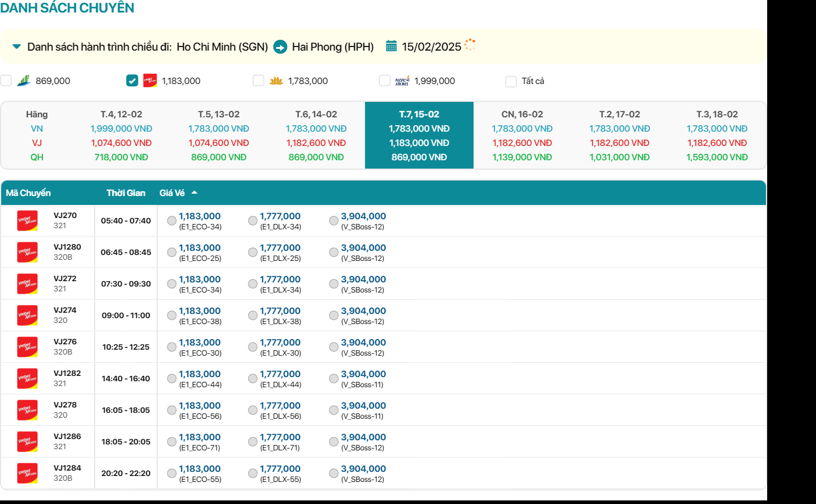
Task: Switch to the CN, 16-02 date tab
Action: [x=522, y=136]
